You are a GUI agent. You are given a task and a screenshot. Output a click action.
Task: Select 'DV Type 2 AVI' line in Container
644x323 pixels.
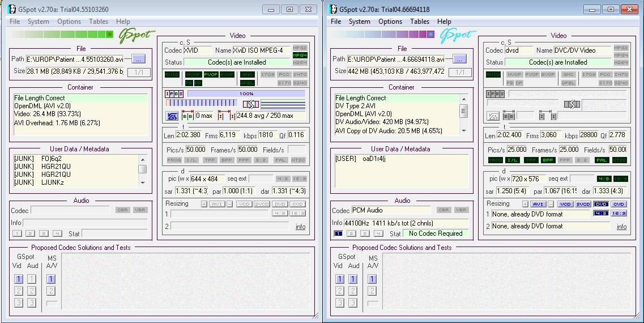coord(397,106)
